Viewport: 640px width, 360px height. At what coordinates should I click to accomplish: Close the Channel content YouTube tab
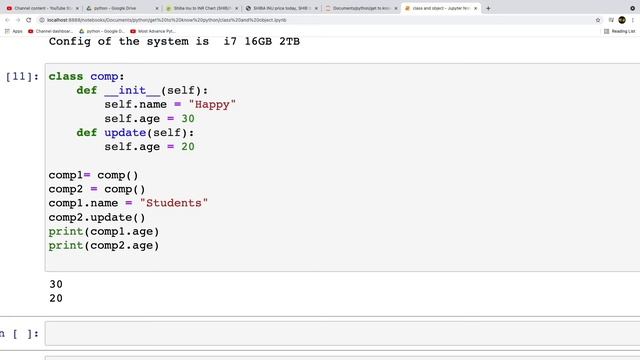coord(77,8)
